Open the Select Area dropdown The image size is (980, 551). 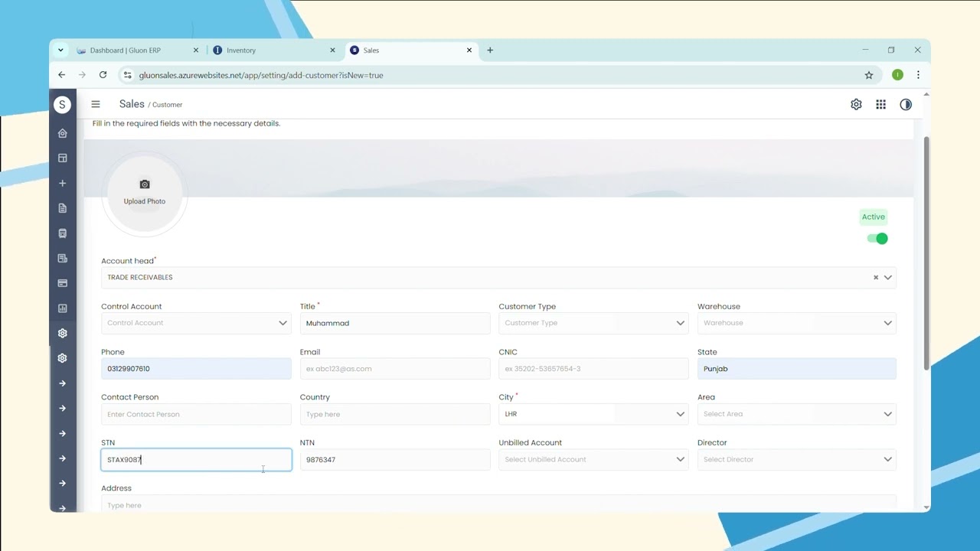coord(796,414)
